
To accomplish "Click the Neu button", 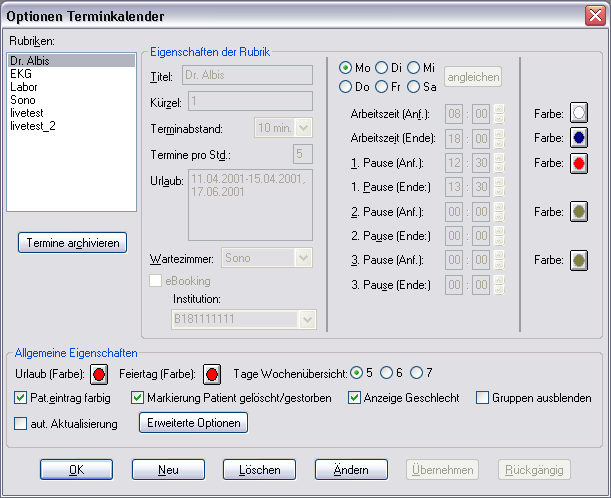I will tap(168, 470).
